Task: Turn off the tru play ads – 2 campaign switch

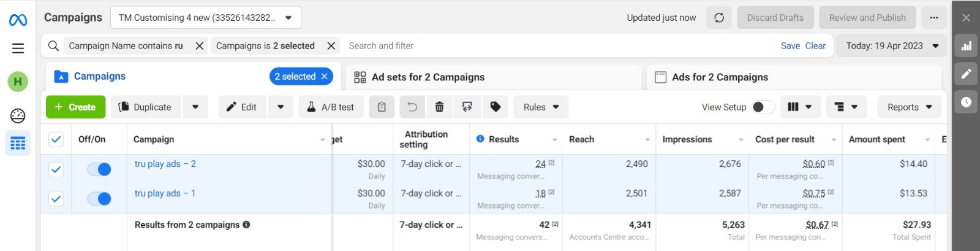Action: pos(99,169)
